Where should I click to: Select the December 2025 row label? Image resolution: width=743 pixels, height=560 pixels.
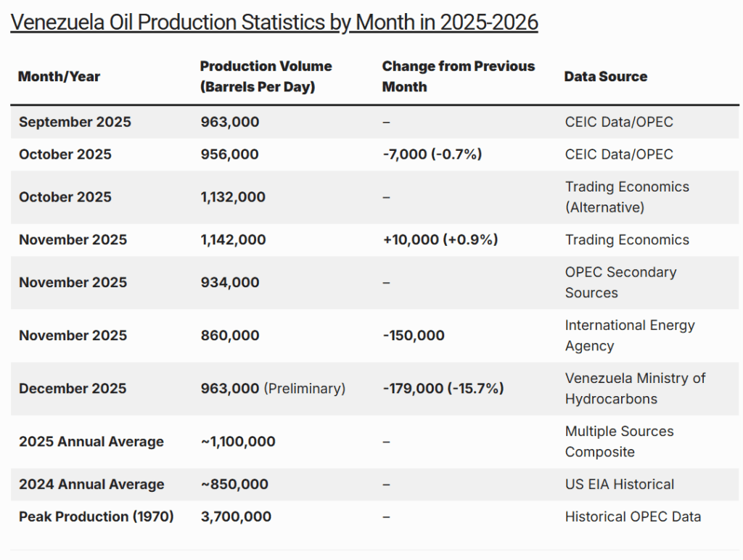pos(73,389)
